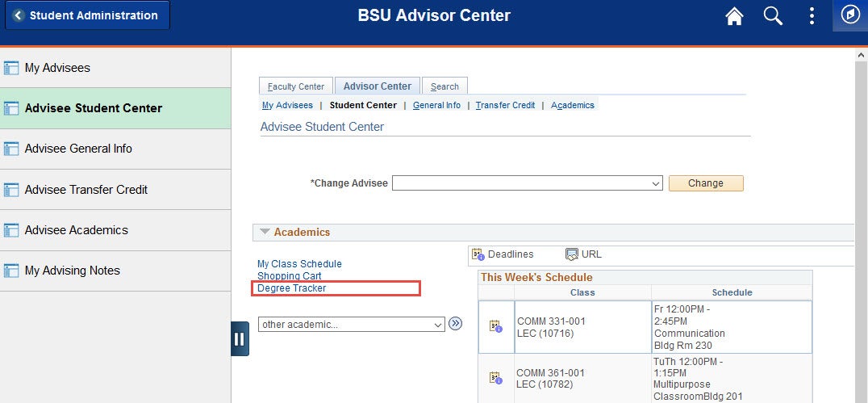
Task: Select Advisee Transfer Credit in the sidebar
Action: (x=115, y=190)
